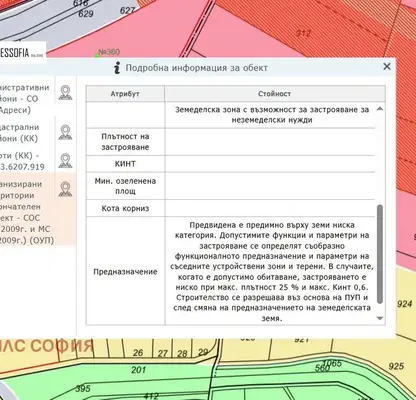Click the СОФИЯ map label

(x=61, y=346)
